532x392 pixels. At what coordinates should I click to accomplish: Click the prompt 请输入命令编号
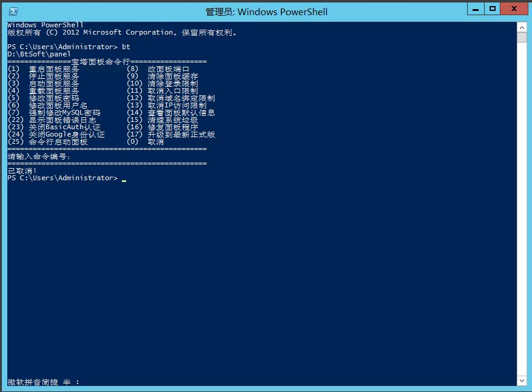(39, 157)
